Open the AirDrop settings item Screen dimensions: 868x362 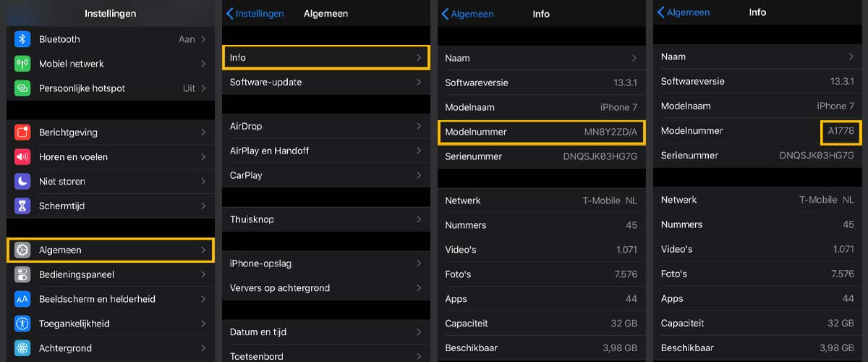(324, 126)
